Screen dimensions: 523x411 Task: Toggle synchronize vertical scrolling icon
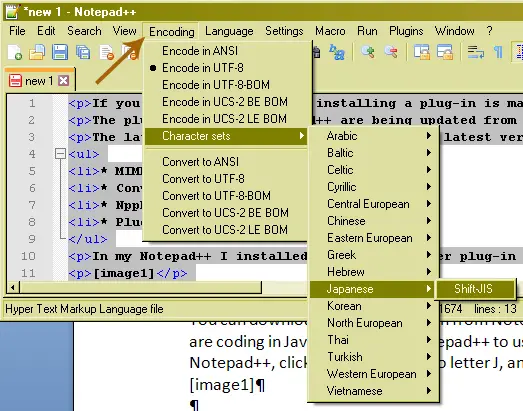(422, 52)
